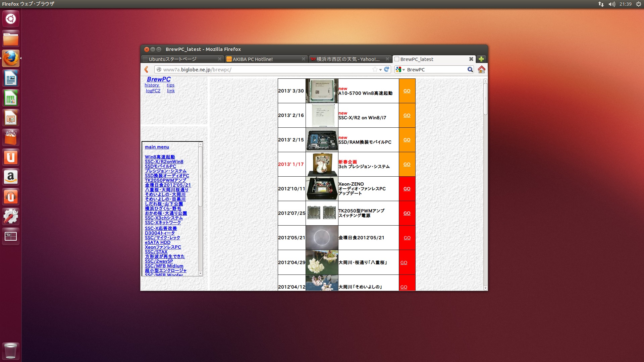This screenshot has width=644, height=362.
Task: Click the main menu frame scrollbar
Action: click(200, 176)
